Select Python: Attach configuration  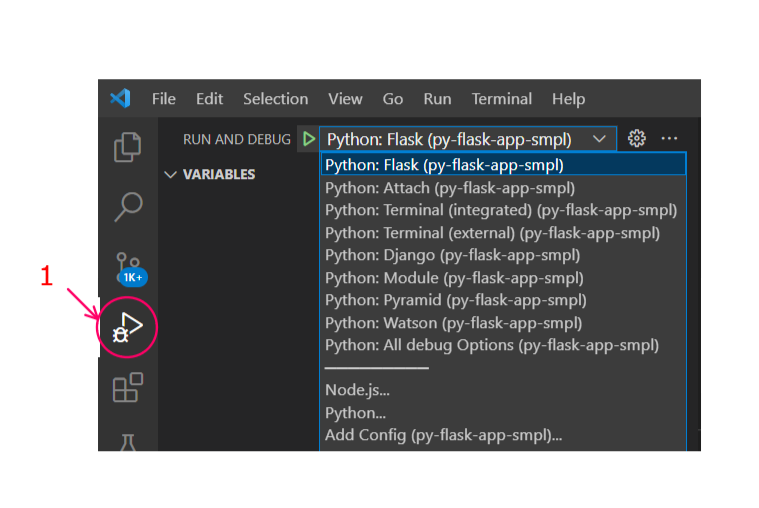click(449, 187)
